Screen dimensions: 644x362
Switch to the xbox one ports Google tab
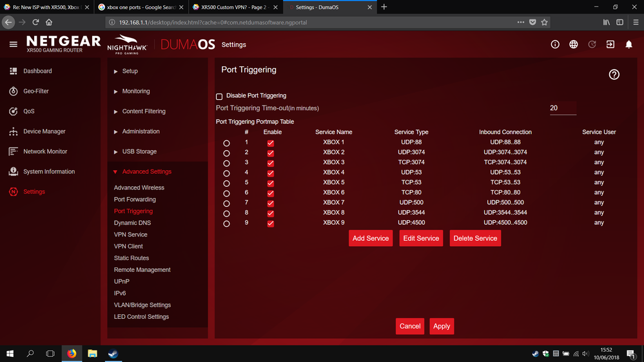pos(141,7)
